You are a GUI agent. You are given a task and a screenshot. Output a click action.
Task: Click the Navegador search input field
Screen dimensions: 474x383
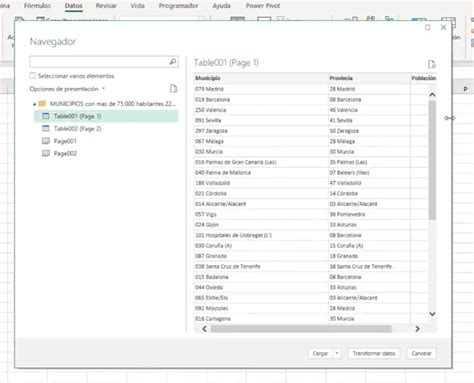coord(99,62)
